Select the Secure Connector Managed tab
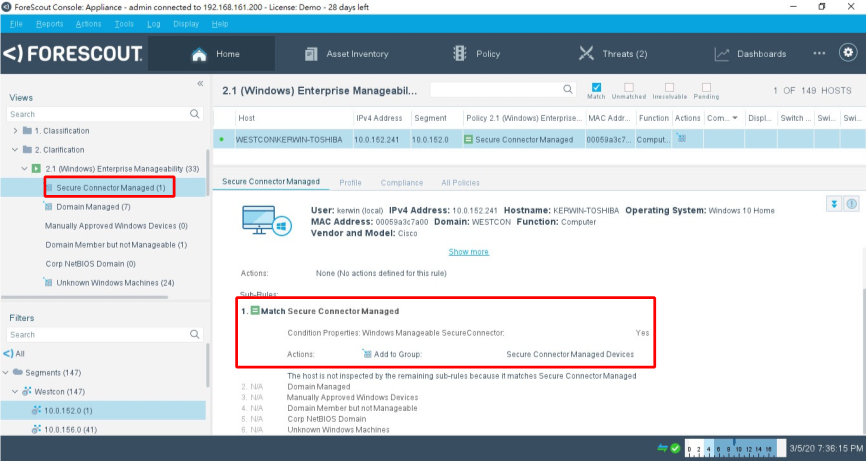866x461 pixels. point(271,182)
